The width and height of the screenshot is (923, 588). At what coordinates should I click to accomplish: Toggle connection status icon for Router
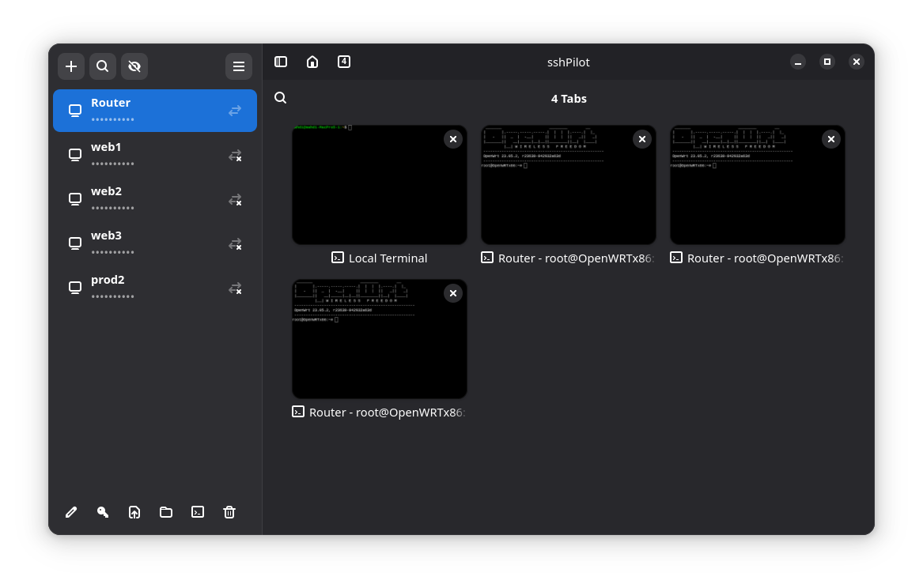[235, 111]
